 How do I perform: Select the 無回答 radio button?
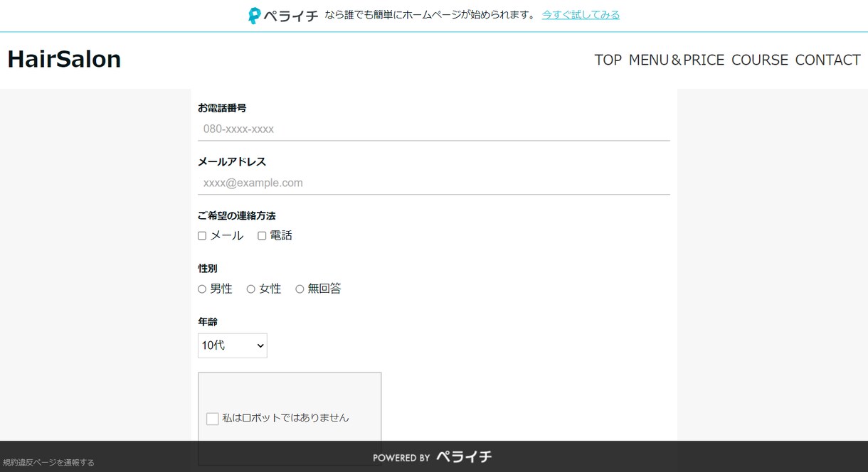click(300, 289)
